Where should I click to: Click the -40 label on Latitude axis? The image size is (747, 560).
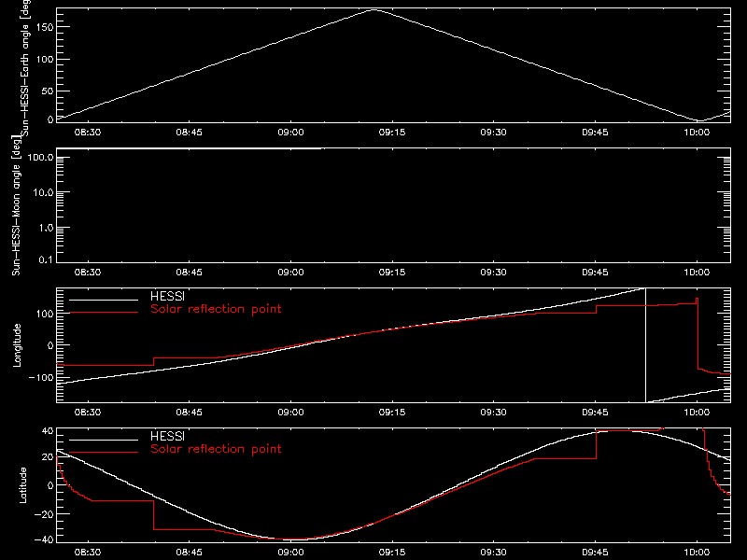(x=44, y=539)
